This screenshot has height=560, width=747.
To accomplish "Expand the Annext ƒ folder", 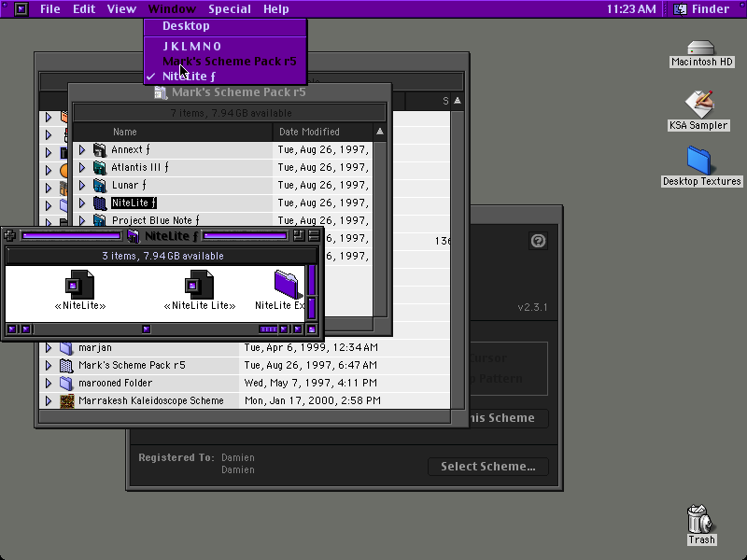I will (x=82, y=150).
